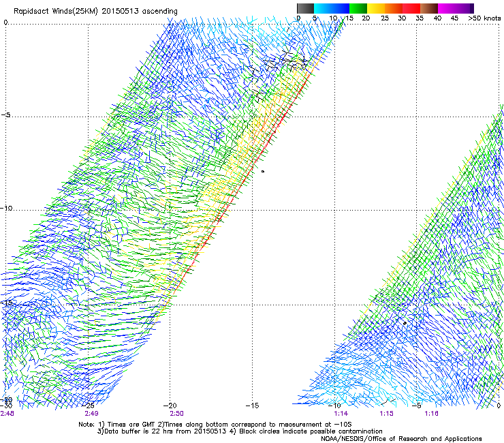Screen dimensions: 504x443
Task: Click the "Note: 1) Times are GMT" line
Action: pyautogui.click(x=215, y=425)
